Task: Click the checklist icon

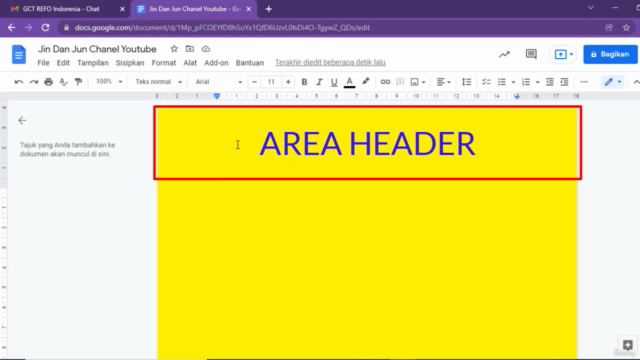Action: click(486, 82)
